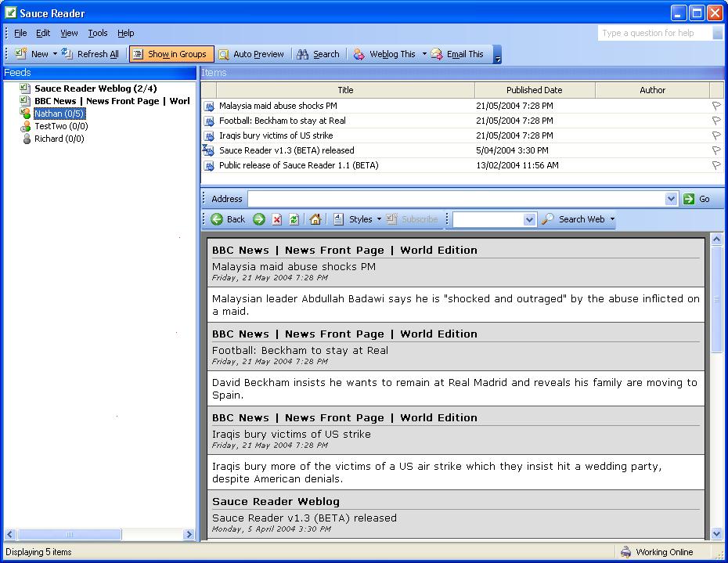
Task: Click inside the Address field
Action: pos(456,199)
